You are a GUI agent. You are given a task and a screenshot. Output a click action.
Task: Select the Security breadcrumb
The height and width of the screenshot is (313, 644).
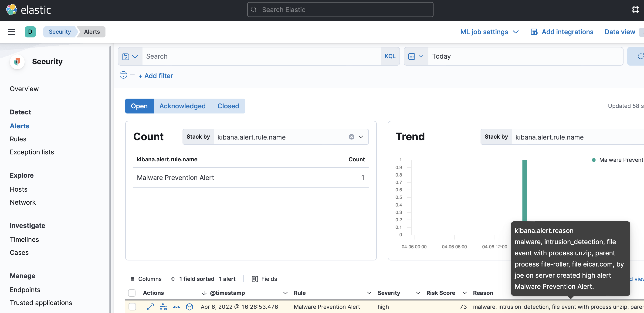pyautogui.click(x=60, y=32)
